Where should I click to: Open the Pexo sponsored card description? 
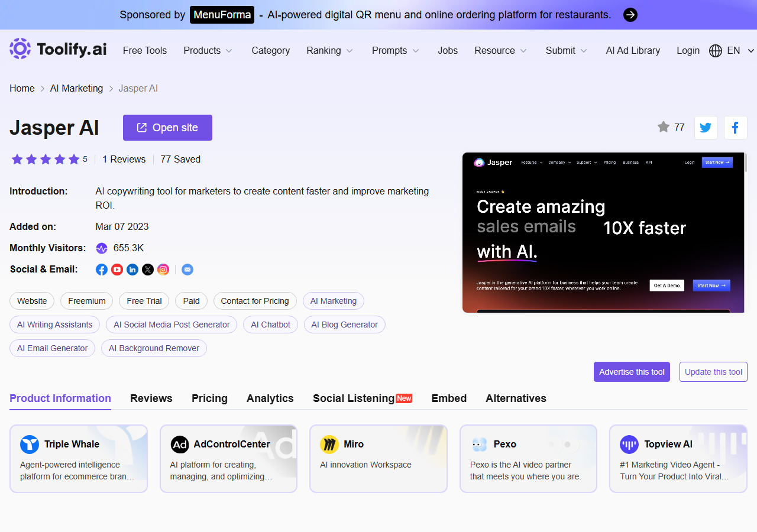pos(526,471)
